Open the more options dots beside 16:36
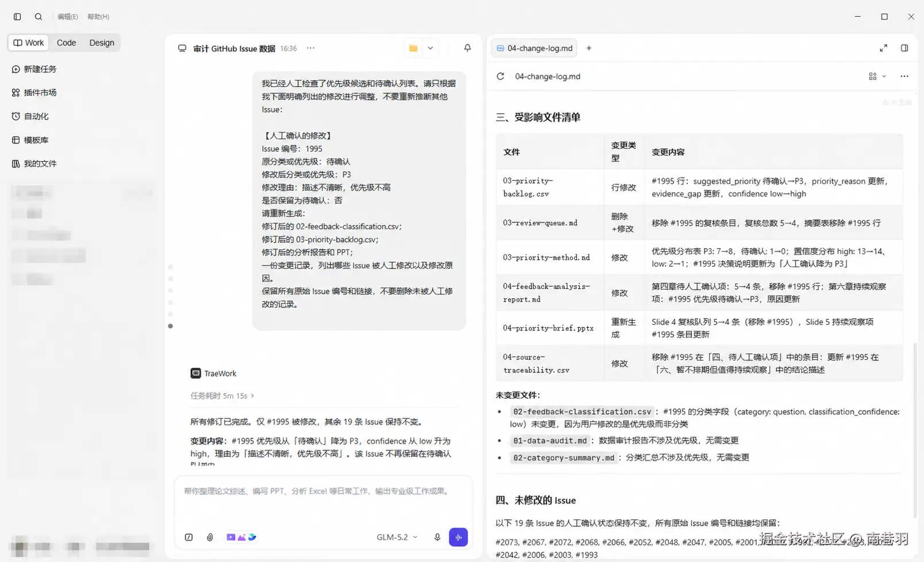This screenshot has width=924, height=562. click(x=311, y=48)
